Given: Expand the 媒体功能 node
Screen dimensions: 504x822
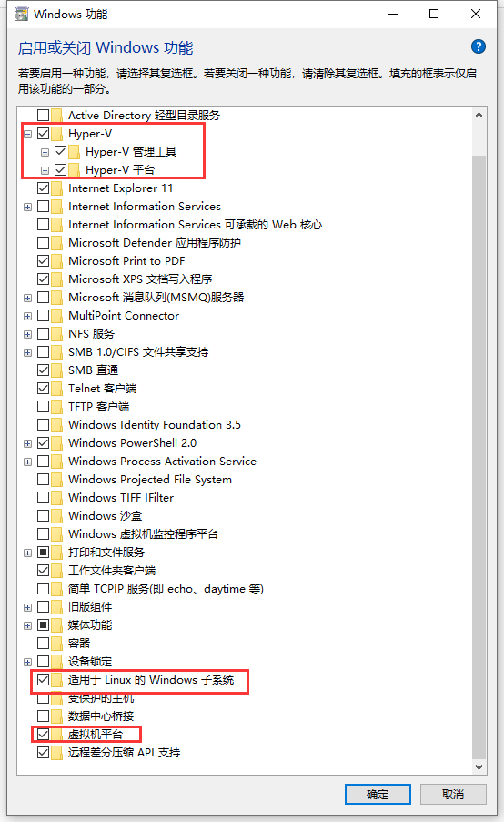Looking at the screenshot, I should [28, 626].
